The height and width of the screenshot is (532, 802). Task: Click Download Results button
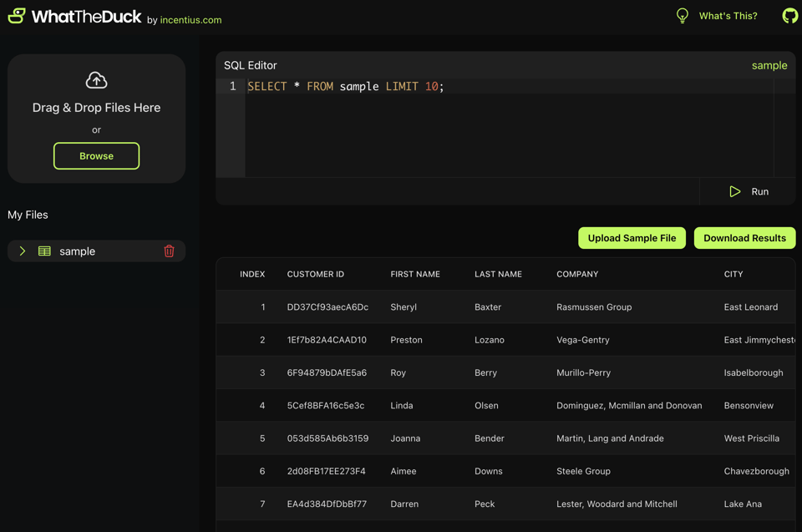point(744,238)
